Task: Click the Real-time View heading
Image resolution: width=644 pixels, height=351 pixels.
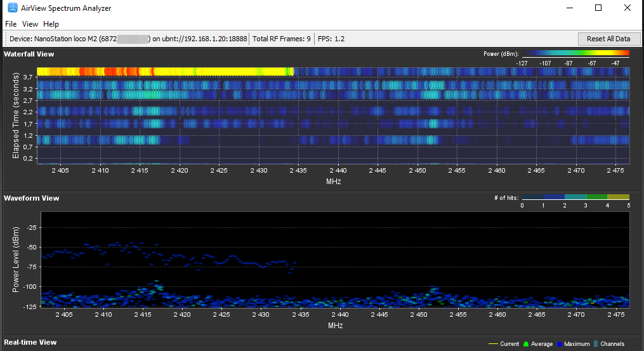Action: (x=30, y=342)
